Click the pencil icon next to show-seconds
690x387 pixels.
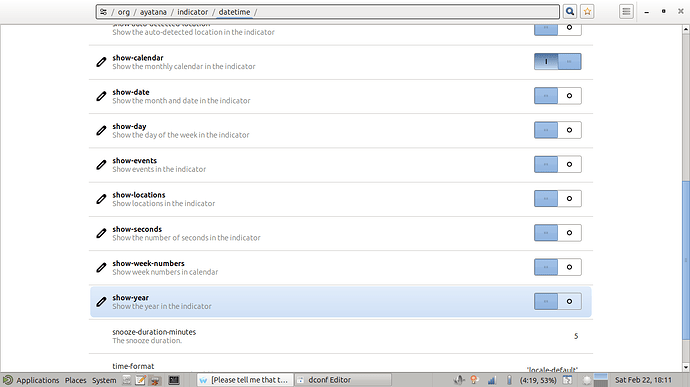tap(101, 233)
